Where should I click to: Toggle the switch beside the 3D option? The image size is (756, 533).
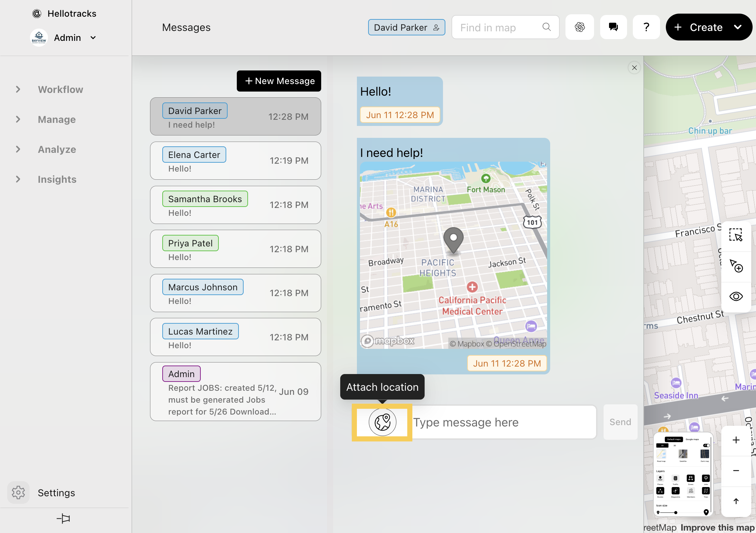(x=706, y=446)
